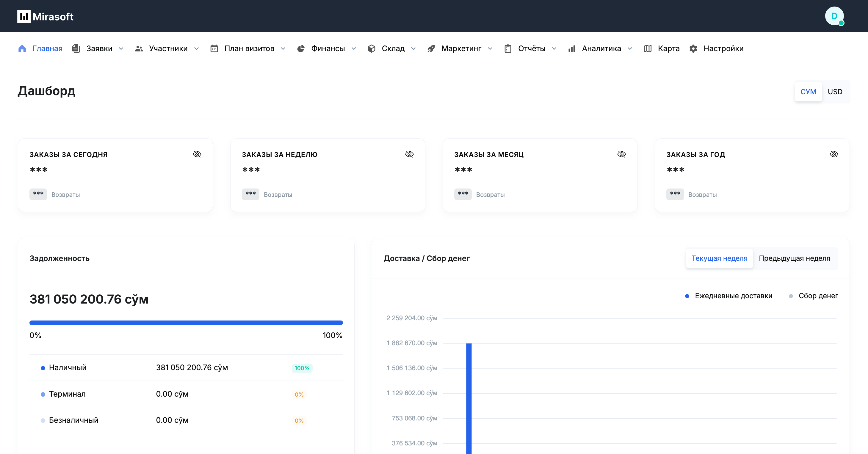Viewport: 868px width, 454px height.
Task: Expand the Отчёты dropdown chevron
Action: [554, 48]
